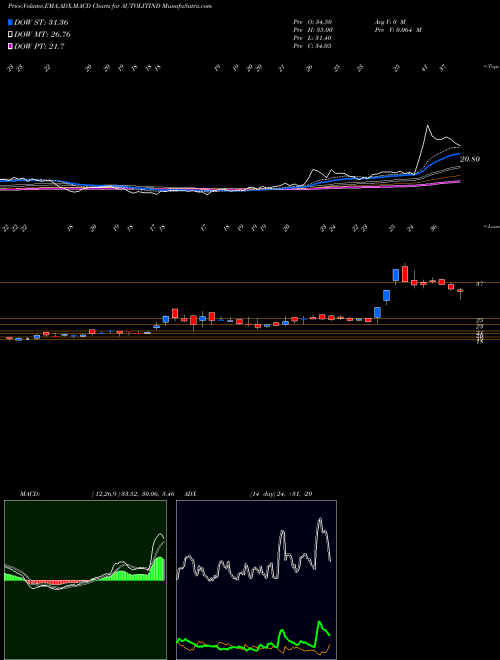Viewport: 500px width, 660px height.
Task: Click the 20.80 EMA value label
Action: (470, 159)
